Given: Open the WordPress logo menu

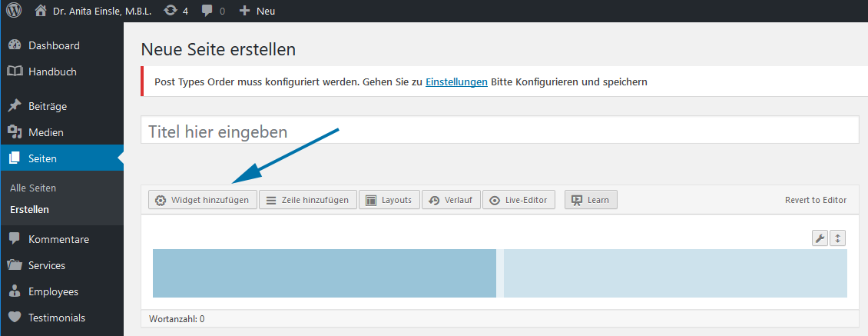Looking at the screenshot, I should click(13, 11).
